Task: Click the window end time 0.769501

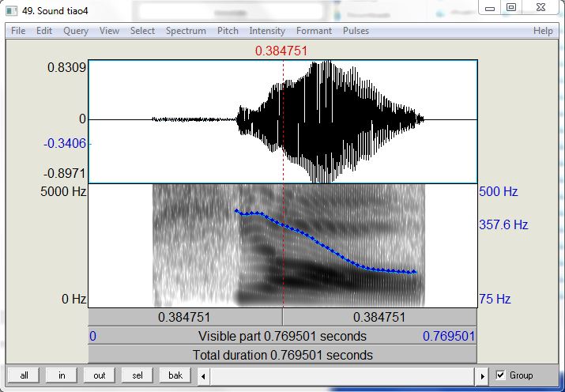Action: tap(449, 336)
